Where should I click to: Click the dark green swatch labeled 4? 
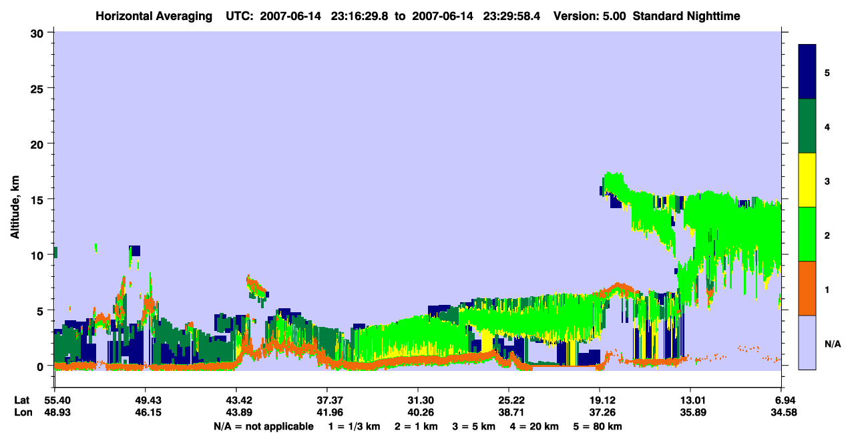pyautogui.click(x=807, y=126)
